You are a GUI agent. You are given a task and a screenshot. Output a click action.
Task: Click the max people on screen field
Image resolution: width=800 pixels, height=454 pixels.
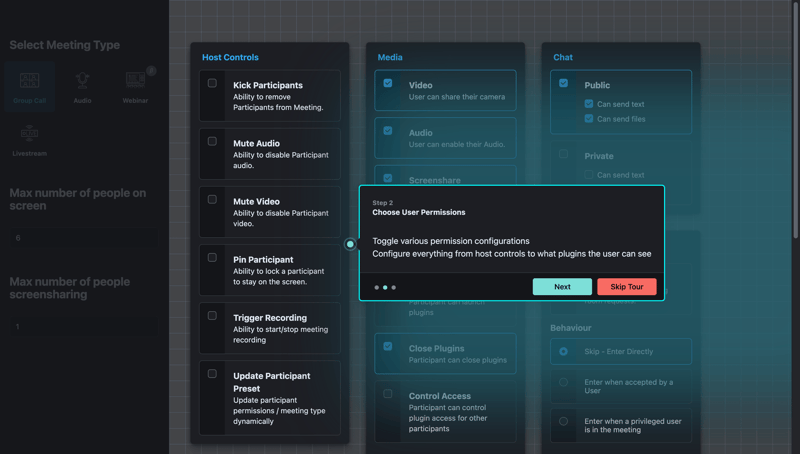pos(84,238)
